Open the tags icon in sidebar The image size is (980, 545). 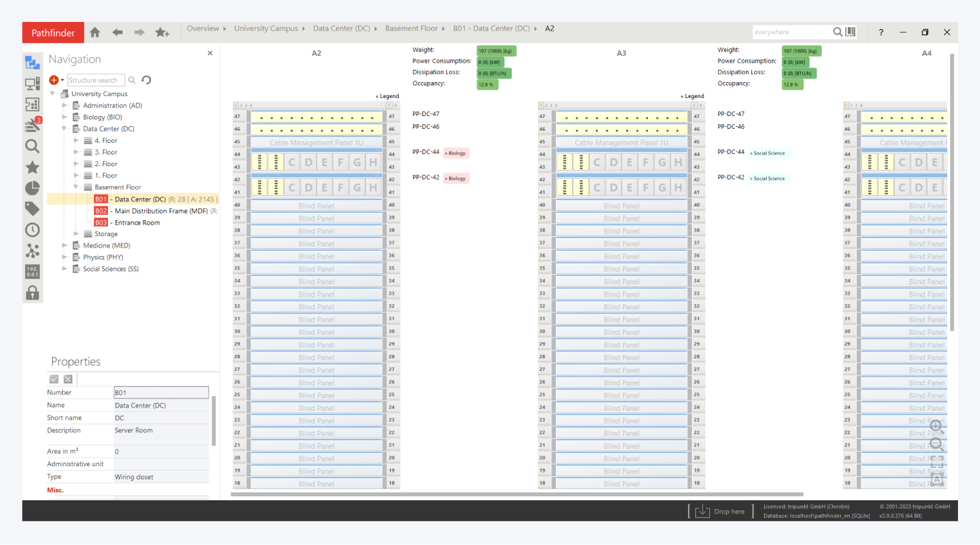click(32, 209)
